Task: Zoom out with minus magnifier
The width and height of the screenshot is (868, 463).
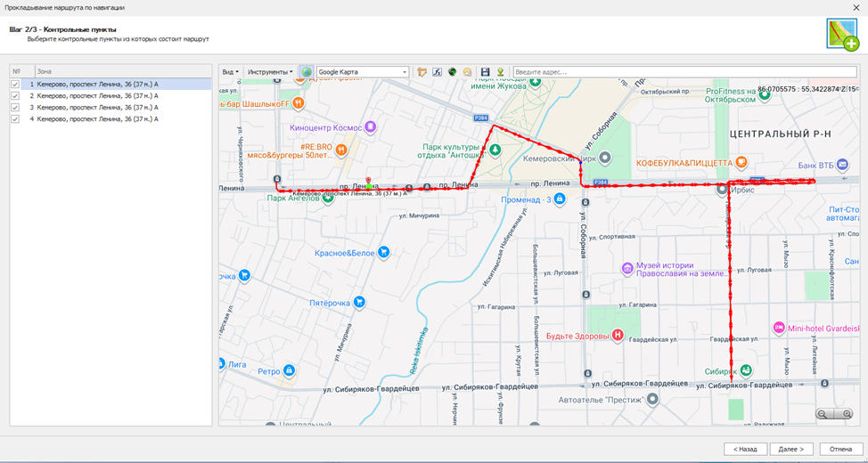Action: click(822, 414)
